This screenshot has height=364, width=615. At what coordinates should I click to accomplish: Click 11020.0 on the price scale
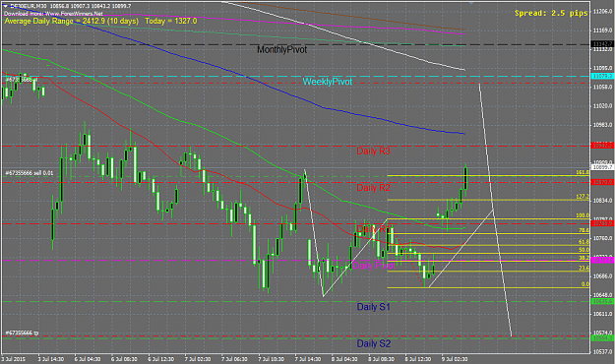point(603,106)
